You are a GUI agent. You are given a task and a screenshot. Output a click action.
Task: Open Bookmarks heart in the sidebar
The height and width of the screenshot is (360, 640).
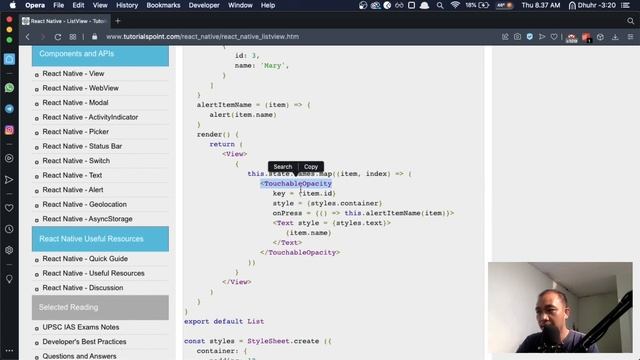pos(9,208)
